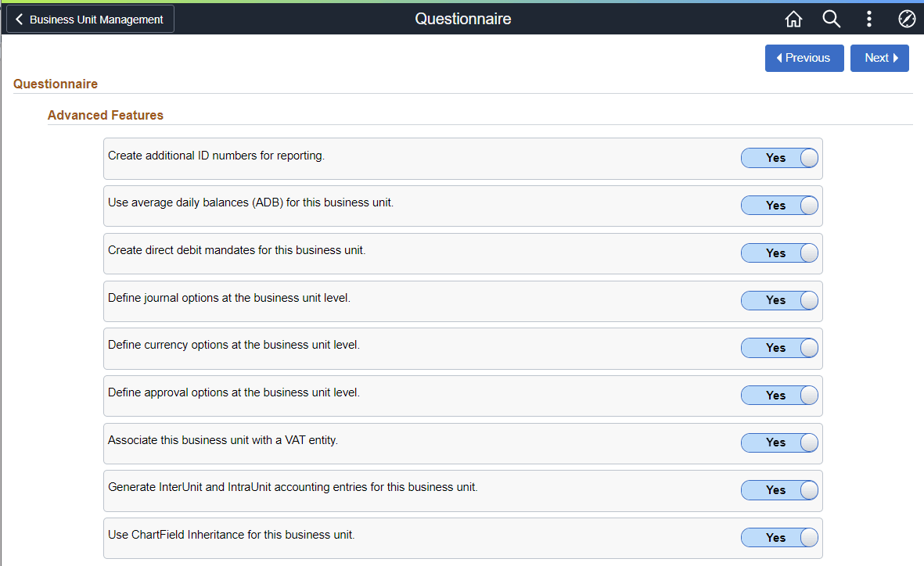Turn off VAT entity association toggle
Image resolution: width=924 pixels, height=566 pixels.
779,442
